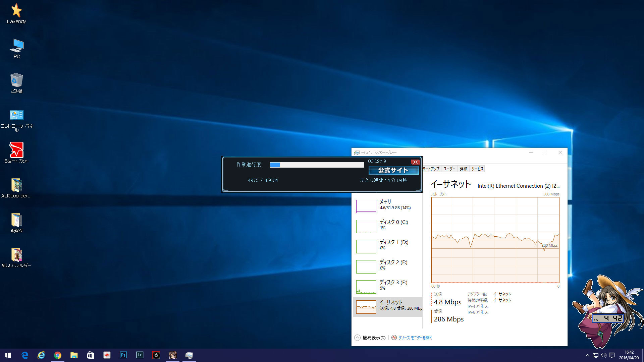Image resolution: width=644 pixels, height=362 pixels.
Task: Open the red ショートカット desktop icon
Action: click(x=17, y=153)
